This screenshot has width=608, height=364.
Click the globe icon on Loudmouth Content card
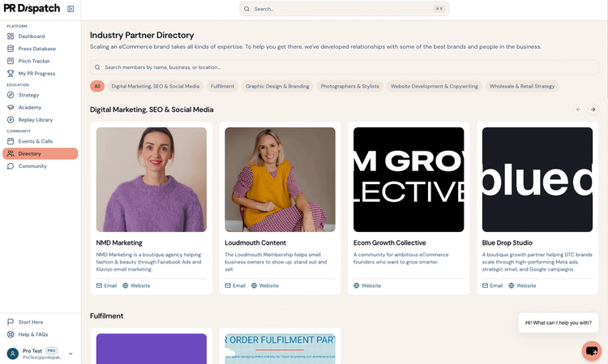(254, 285)
